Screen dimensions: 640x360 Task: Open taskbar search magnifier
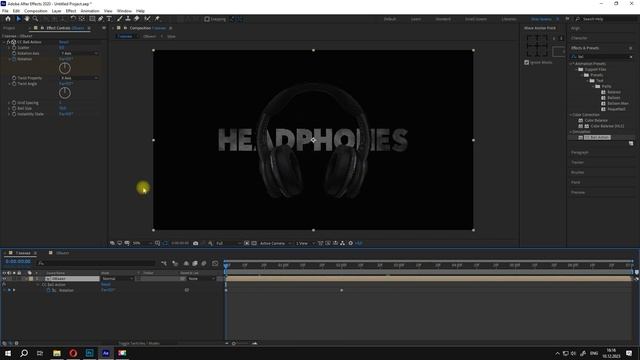point(24,353)
